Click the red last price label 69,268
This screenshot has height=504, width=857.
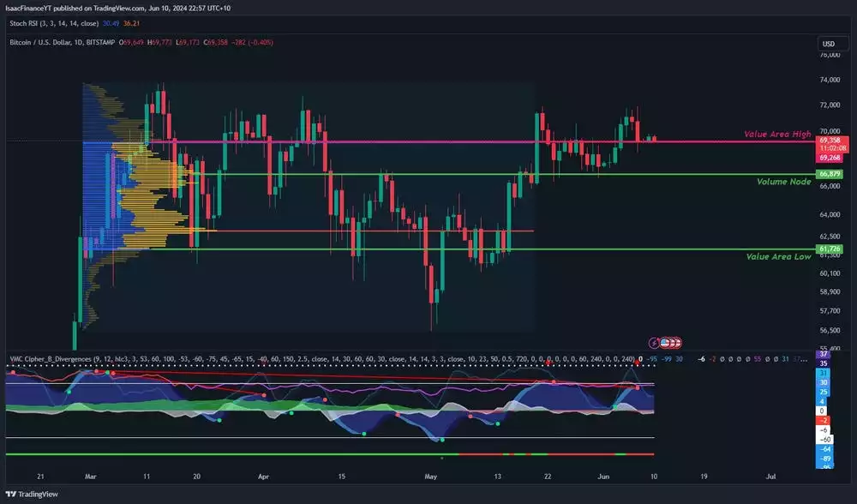tap(830, 157)
